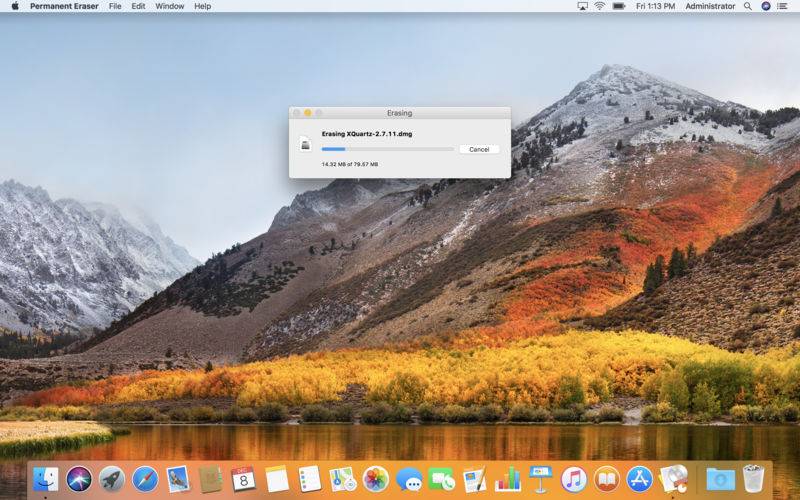The width and height of the screenshot is (800, 500).
Task: Open the Edit menu
Action: [138, 6]
